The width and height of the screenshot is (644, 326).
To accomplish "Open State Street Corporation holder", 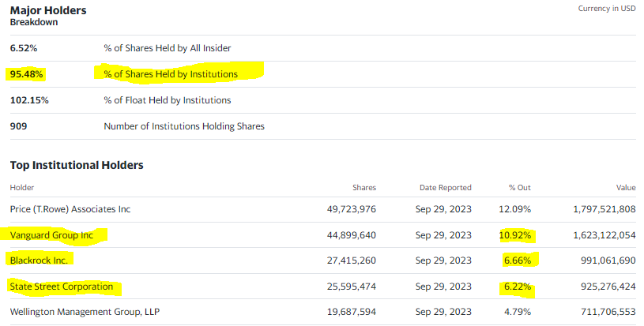I will tap(61, 287).
